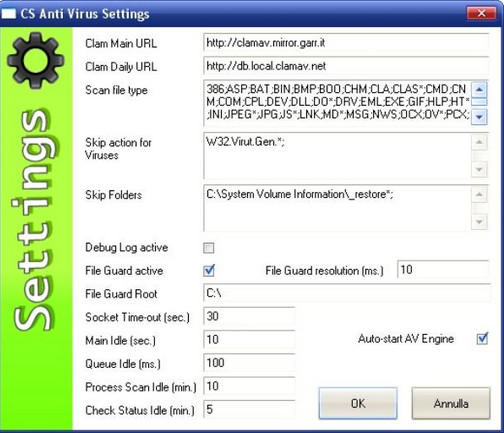Click the Scan file type scrollbar thumb

point(479,102)
